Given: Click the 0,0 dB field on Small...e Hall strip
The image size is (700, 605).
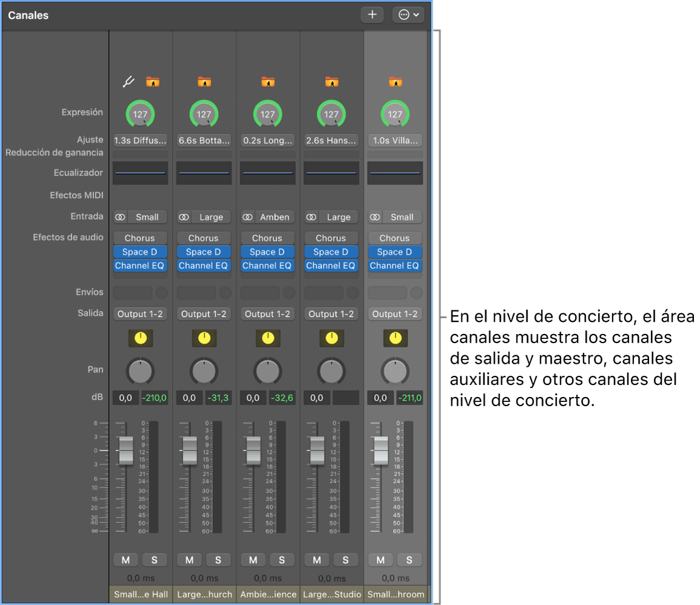Looking at the screenshot, I should (126, 398).
